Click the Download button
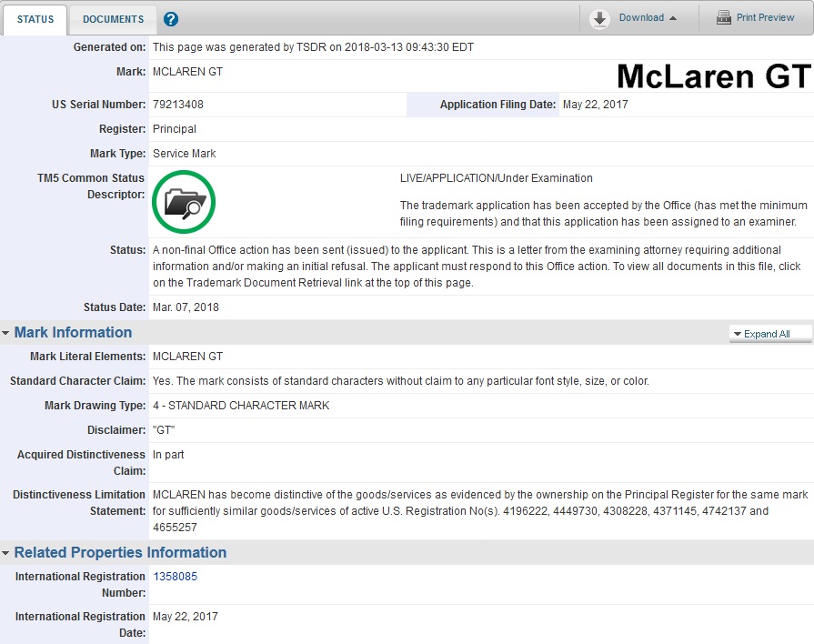This screenshot has height=644, width=814. click(638, 18)
